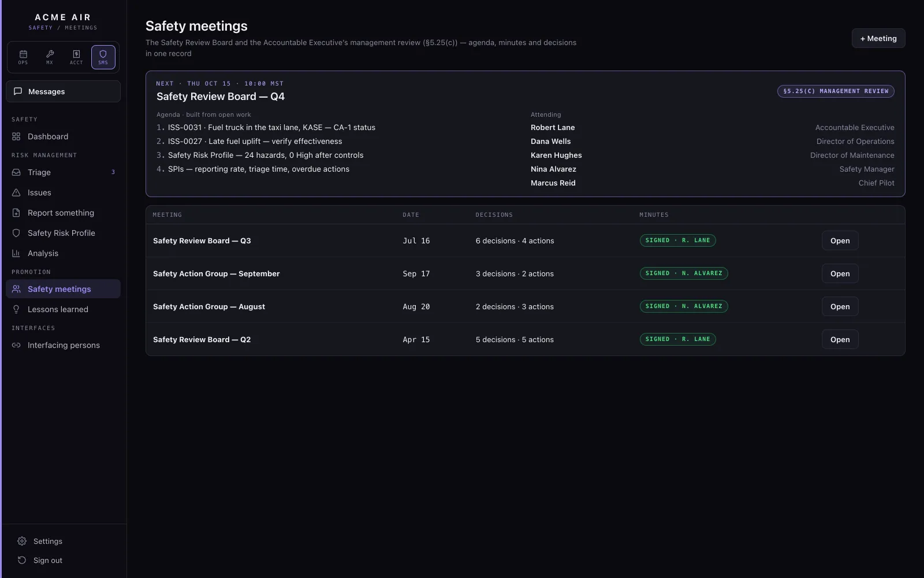Click the Settings gear icon
The height and width of the screenshot is (578, 924).
(22, 541)
